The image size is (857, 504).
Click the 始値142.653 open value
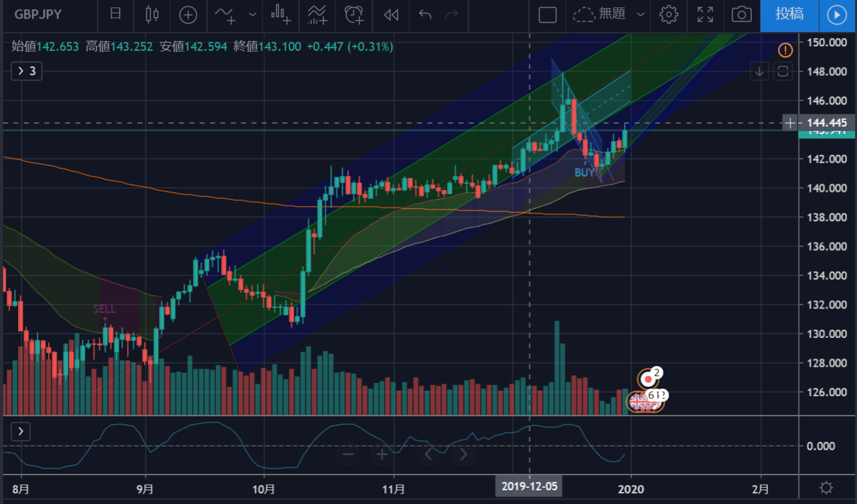[46, 47]
